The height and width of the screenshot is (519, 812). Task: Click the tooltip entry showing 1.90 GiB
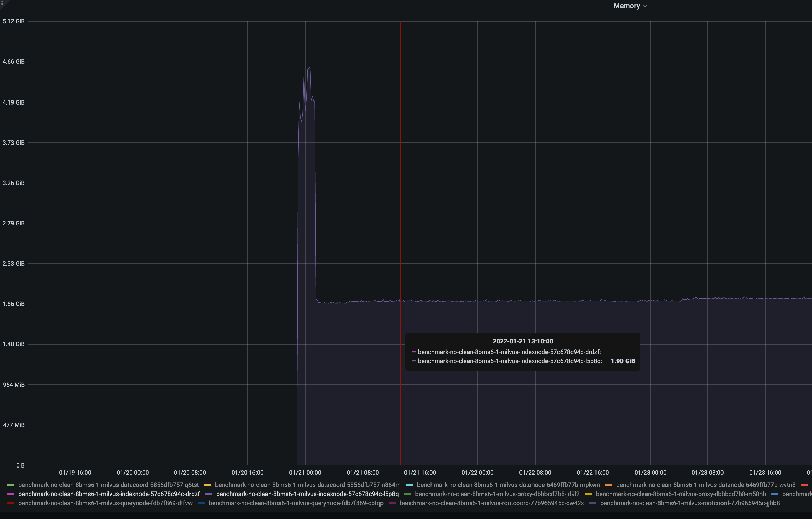(x=622, y=361)
